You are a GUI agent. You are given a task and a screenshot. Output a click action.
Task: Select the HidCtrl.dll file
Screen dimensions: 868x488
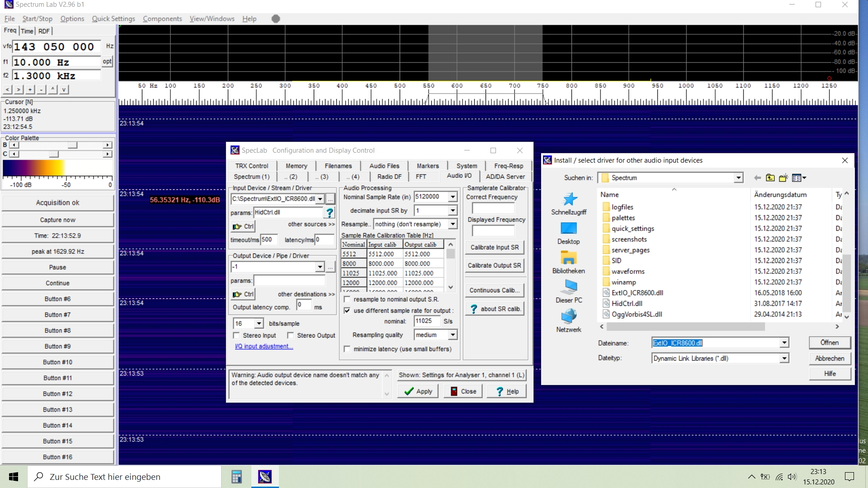[x=627, y=304]
